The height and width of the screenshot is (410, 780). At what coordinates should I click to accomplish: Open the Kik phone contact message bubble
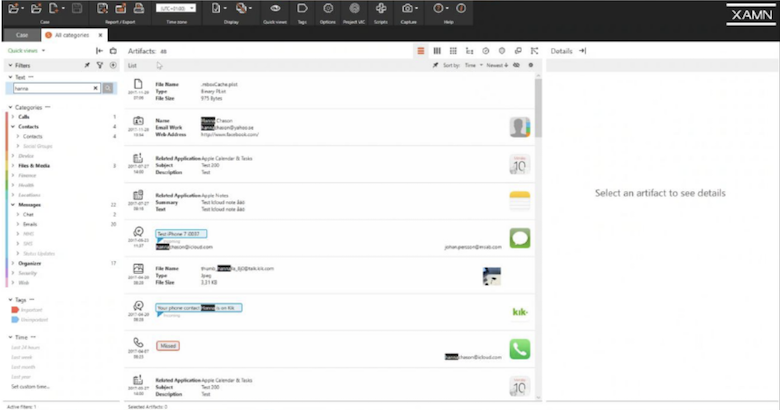tap(198, 308)
